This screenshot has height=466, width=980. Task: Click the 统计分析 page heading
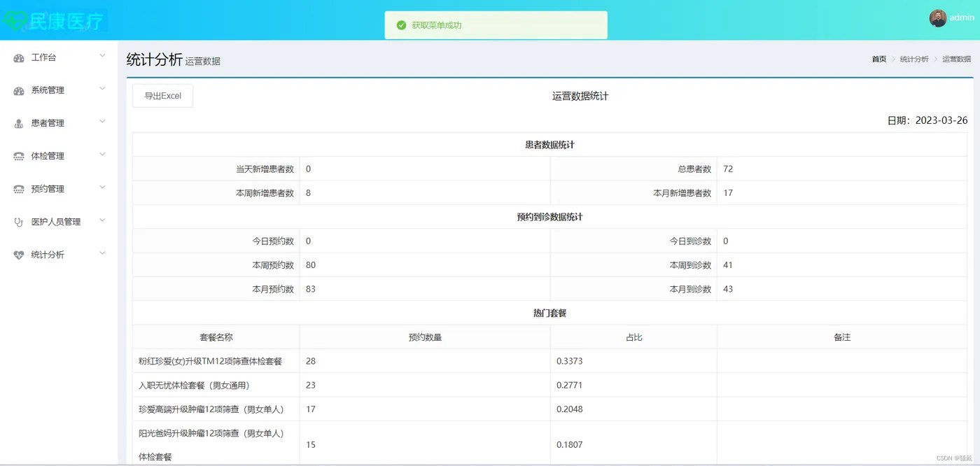click(x=154, y=59)
